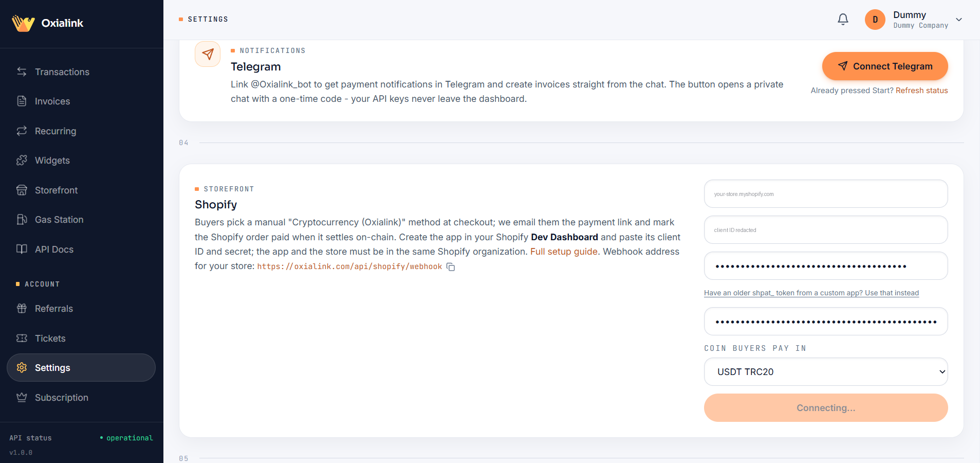Click the v1.0.0 version label
The height and width of the screenshot is (463, 980).
click(21, 453)
